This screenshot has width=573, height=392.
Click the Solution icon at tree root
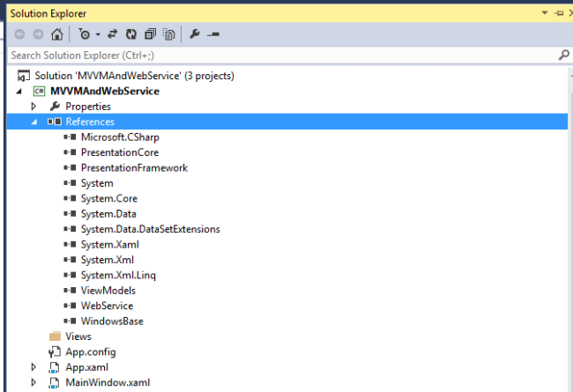pyautogui.click(x=24, y=76)
